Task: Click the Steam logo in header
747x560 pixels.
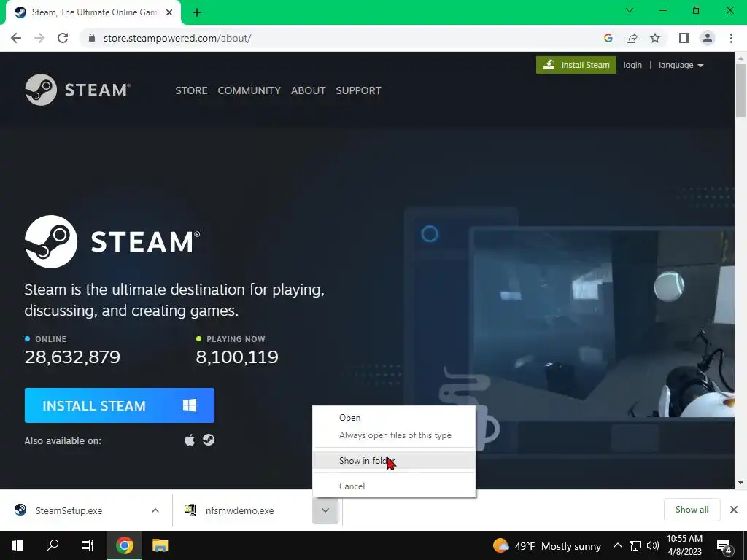Action: coord(77,90)
